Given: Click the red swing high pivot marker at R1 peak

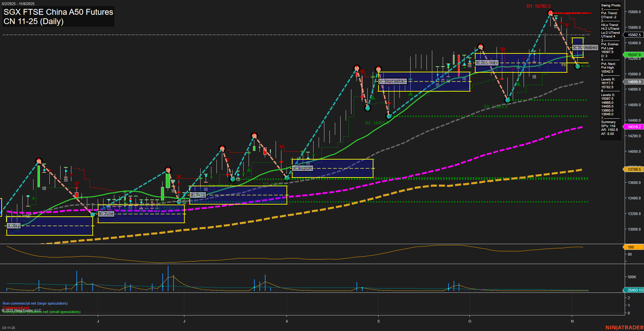Looking at the screenshot, I should [551, 13].
